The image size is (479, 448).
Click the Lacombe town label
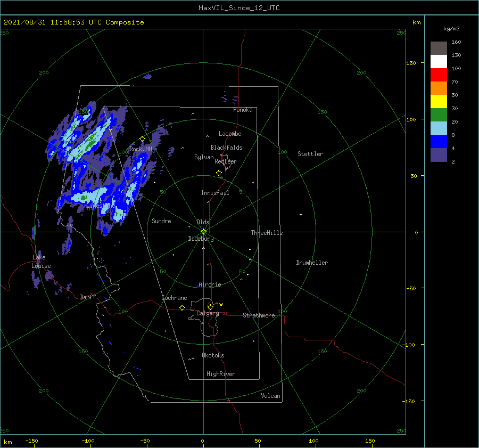pyautogui.click(x=230, y=134)
